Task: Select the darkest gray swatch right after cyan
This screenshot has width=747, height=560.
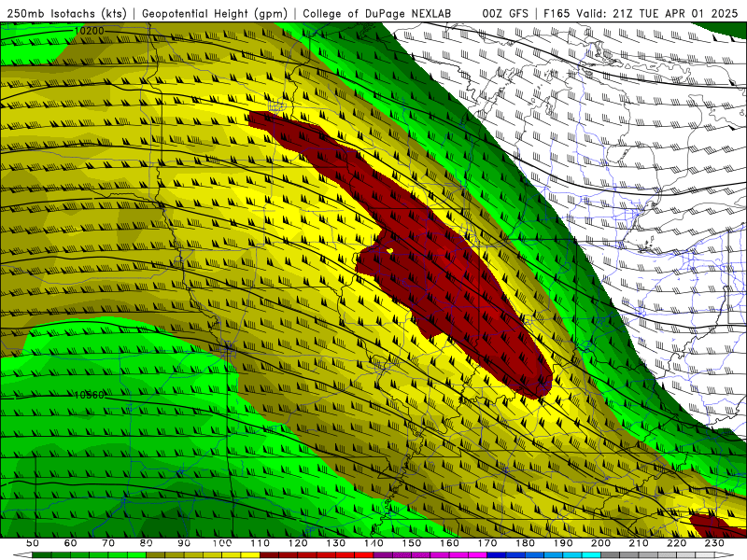Action: pyautogui.click(x=611, y=555)
